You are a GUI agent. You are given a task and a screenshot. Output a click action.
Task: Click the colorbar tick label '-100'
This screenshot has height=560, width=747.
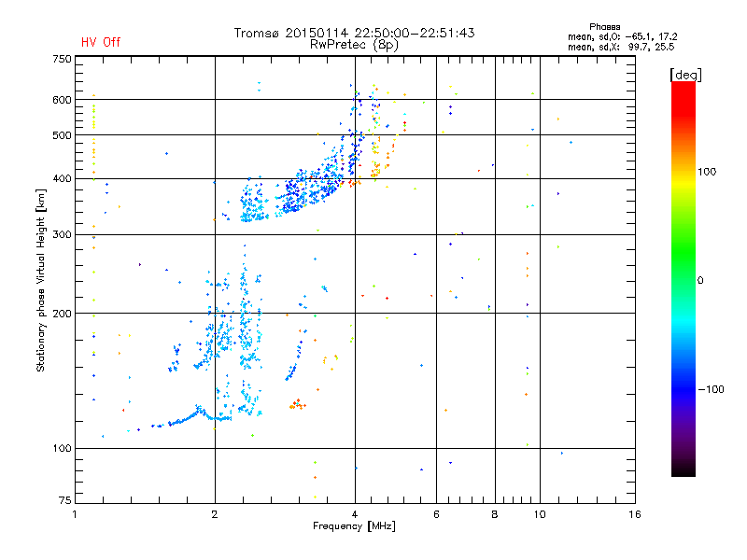[x=711, y=389]
